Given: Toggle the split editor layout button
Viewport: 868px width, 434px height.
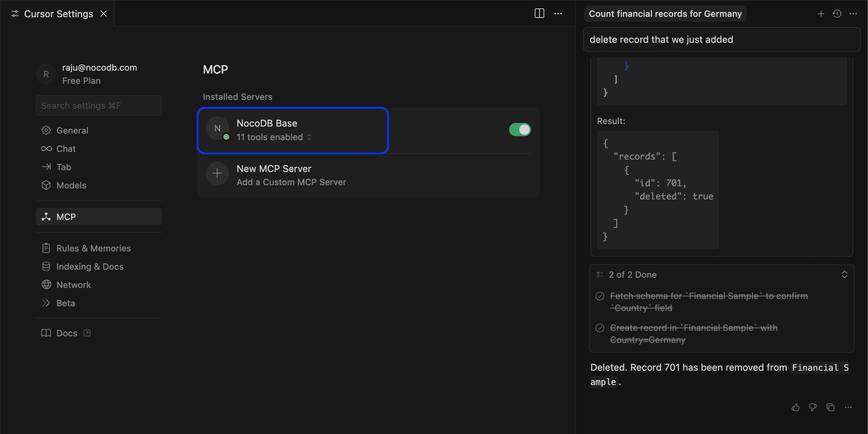Looking at the screenshot, I should 539,13.
